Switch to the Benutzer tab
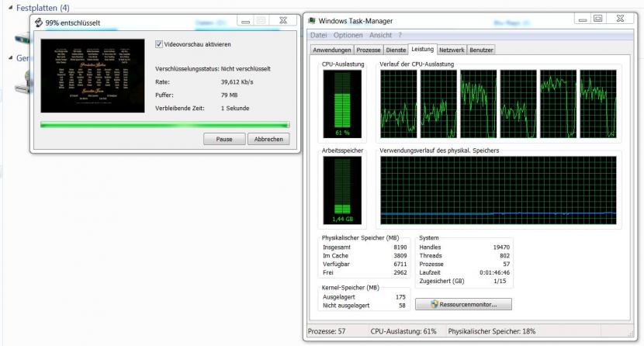644x346 pixels. click(x=481, y=50)
